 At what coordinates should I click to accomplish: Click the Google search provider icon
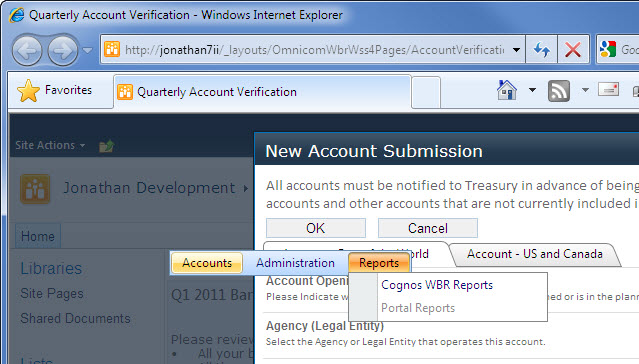click(608, 49)
